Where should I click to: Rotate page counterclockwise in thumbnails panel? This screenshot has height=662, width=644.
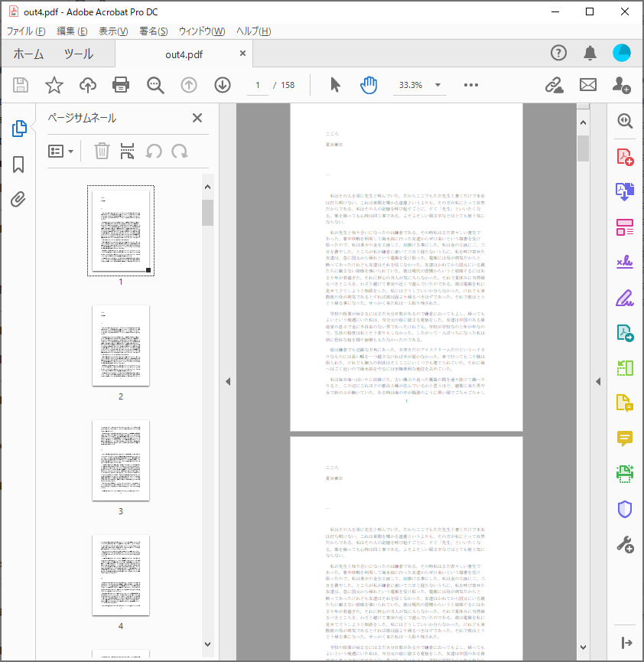pyautogui.click(x=154, y=151)
